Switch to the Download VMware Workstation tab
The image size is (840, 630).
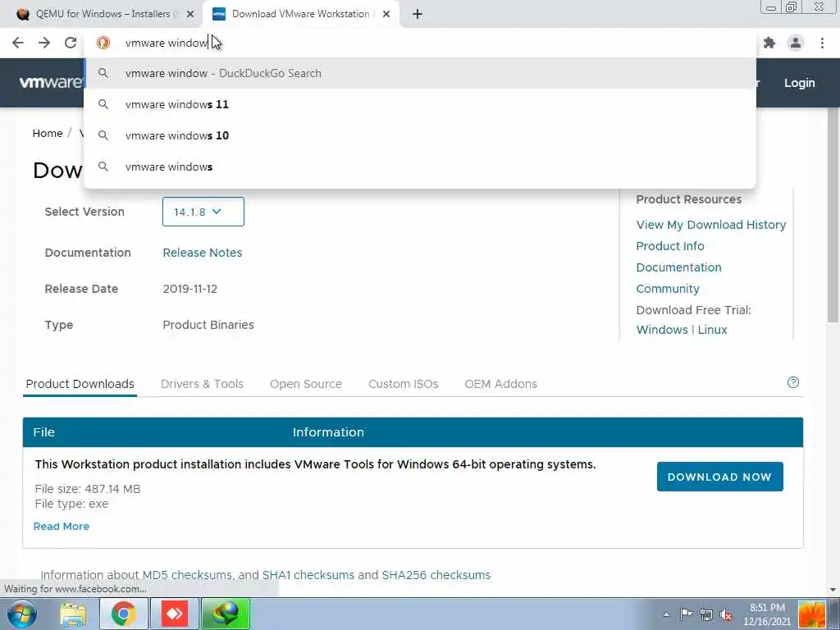coord(300,15)
